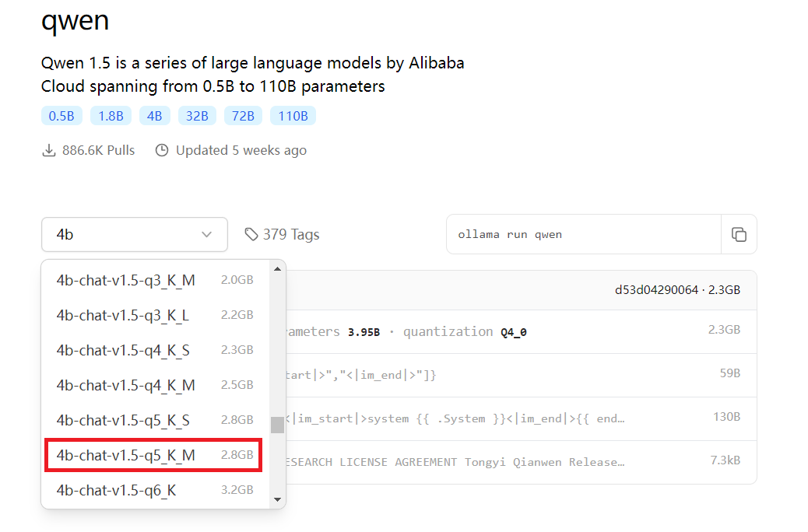The height and width of the screenshot is (532, 808).
Task: Click the 59B params file size
Action: [x=729, y=373]
